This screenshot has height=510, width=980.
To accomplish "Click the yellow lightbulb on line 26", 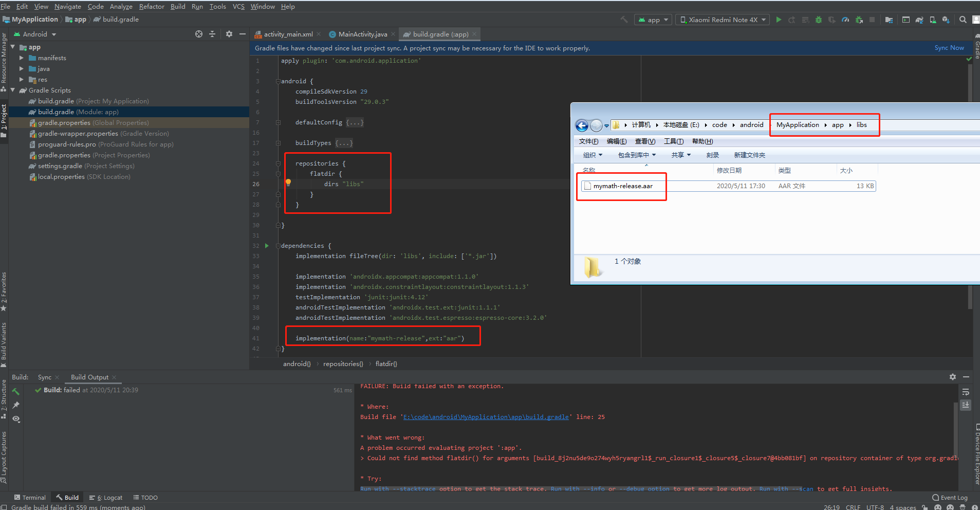I will (288, 183).
